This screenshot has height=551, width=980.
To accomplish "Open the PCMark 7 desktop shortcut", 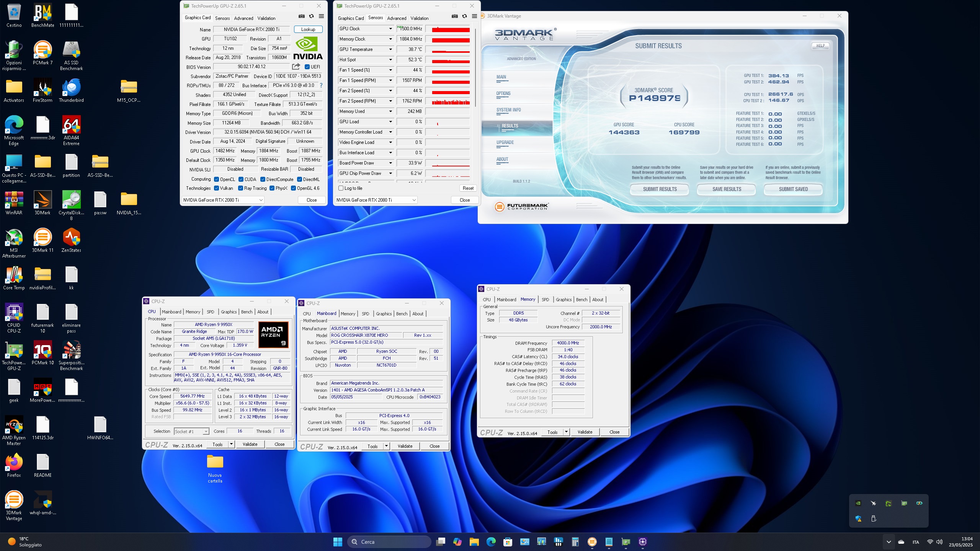I will point(42,53).
